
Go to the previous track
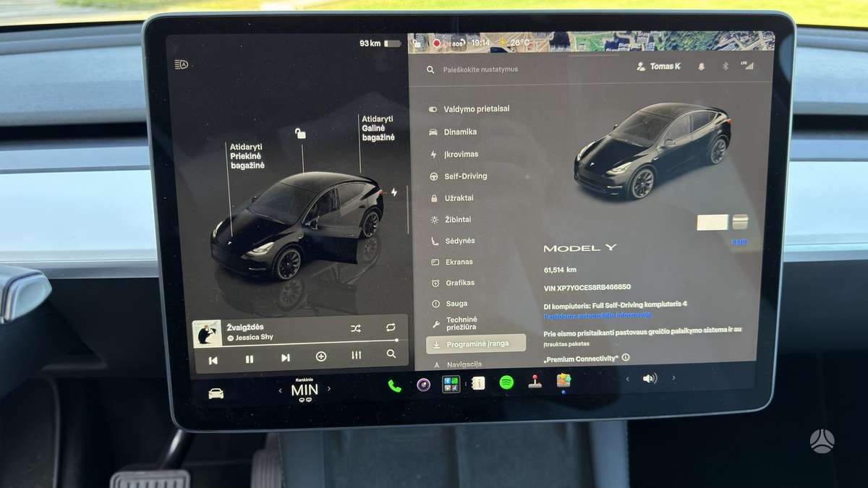point(213,360)
